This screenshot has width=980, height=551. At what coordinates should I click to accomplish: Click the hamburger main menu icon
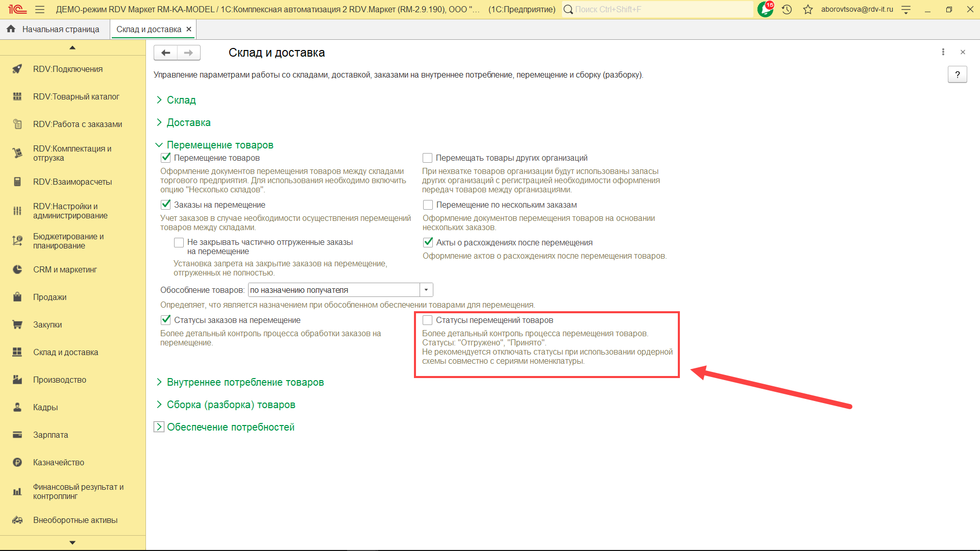click(40, 9)
